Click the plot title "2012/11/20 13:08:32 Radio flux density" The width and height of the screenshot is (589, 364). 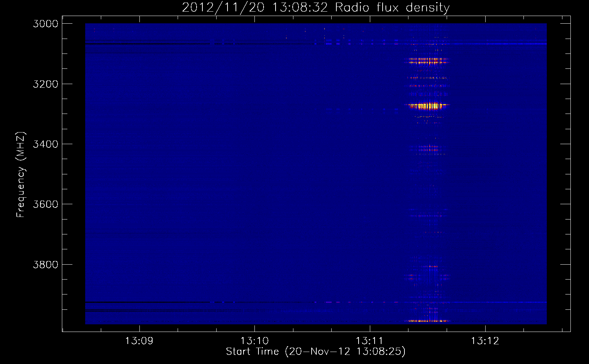point(316,7)
